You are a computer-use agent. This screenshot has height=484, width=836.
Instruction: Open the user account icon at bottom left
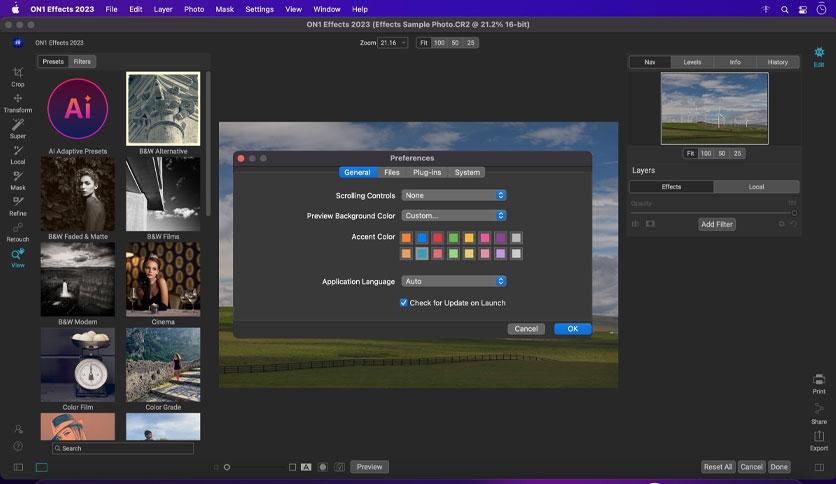(18, 429)
